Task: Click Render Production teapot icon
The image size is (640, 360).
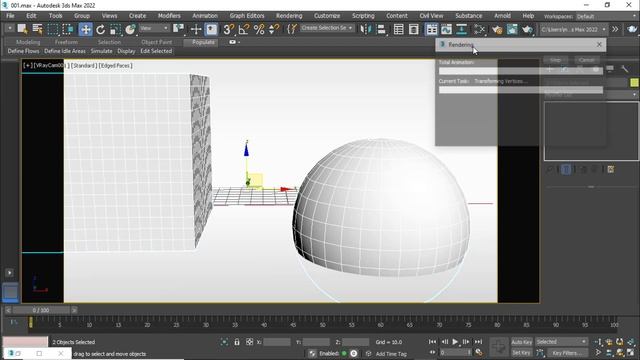Action: [x=527, y=29]
